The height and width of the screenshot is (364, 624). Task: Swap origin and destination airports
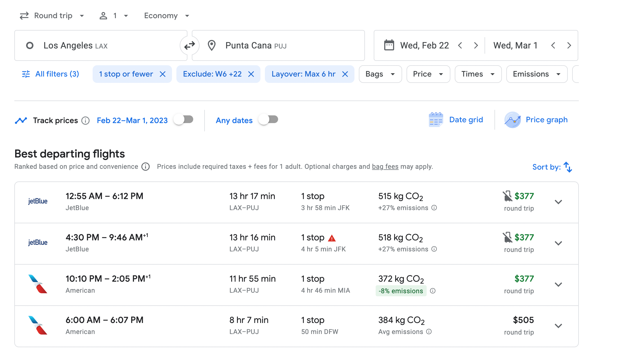pyautogui.click(x=190, y=45)
